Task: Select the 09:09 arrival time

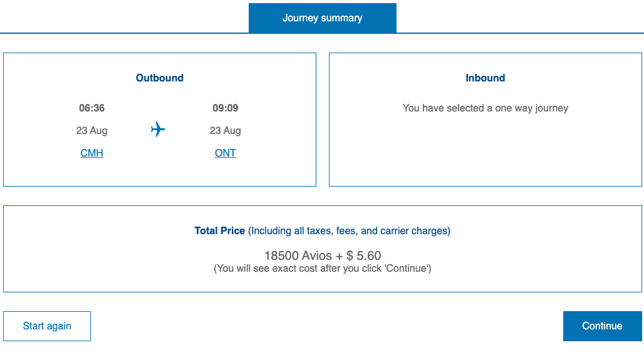Action: (225, 108)
